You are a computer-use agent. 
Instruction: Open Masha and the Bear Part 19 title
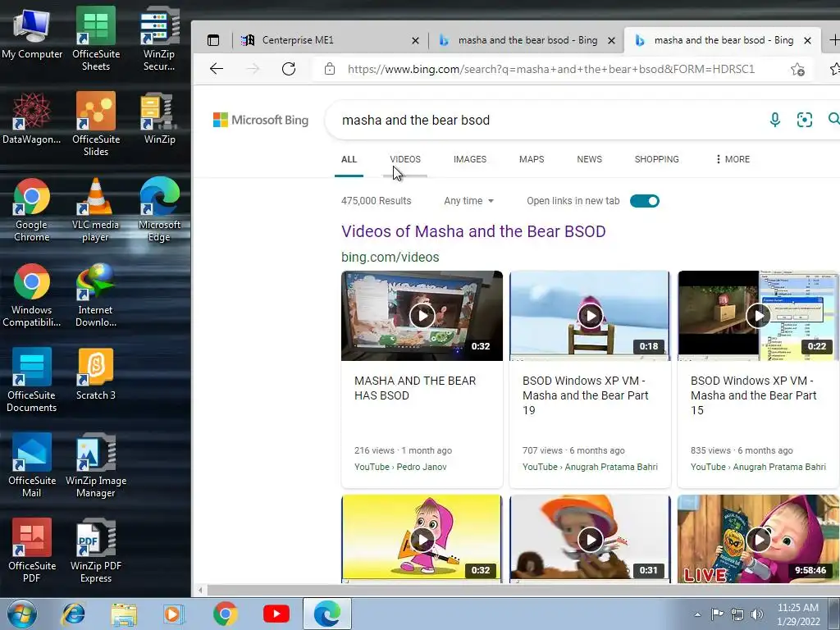pyautogui.click(x=586, y=395)
